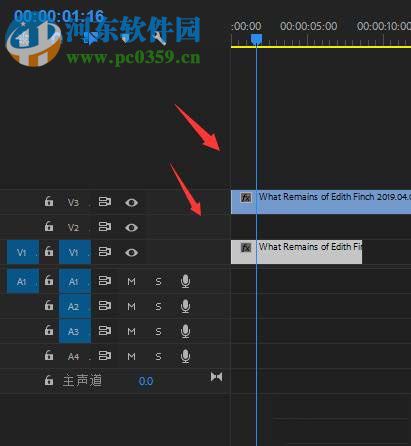Toggle track targeting for A1 track header

coord(75,281)
